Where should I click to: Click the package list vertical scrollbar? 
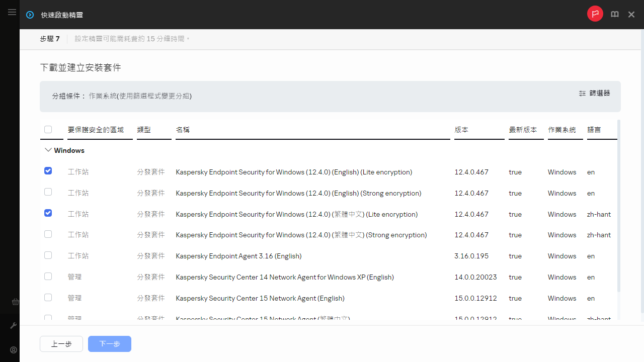pyautogui.click(x=618, y=205)
